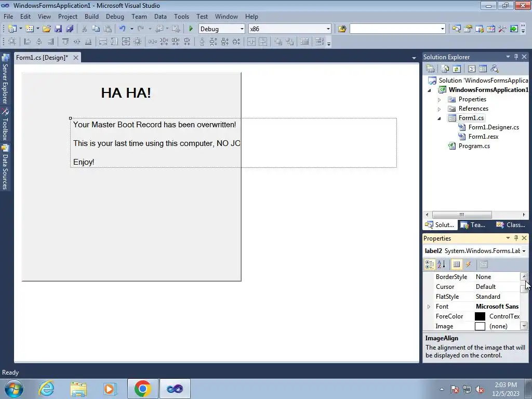This screenshot has height=399, width=532.
Task: Collapse the WindowsFormsApplication1 project node
Action: coord(429,90)
